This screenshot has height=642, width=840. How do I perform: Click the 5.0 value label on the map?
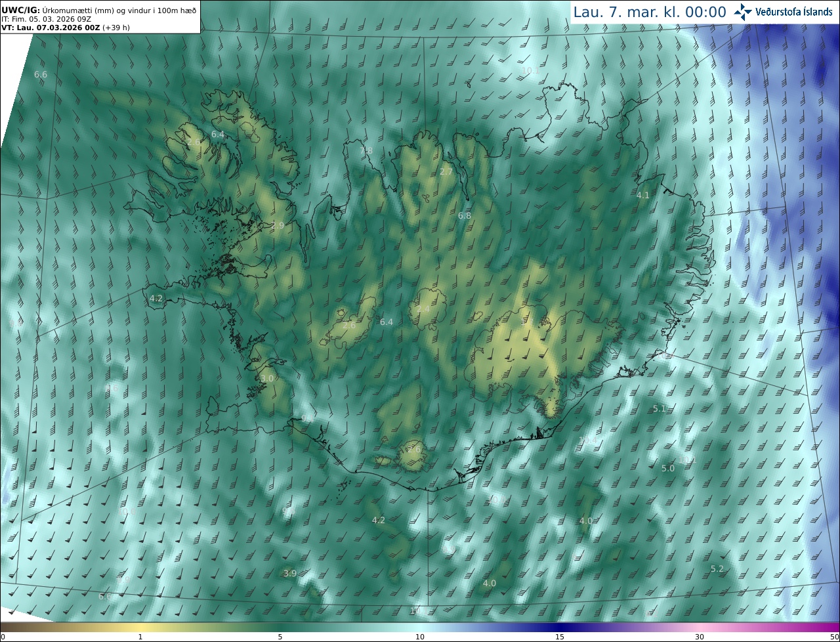tap(668, 469)
